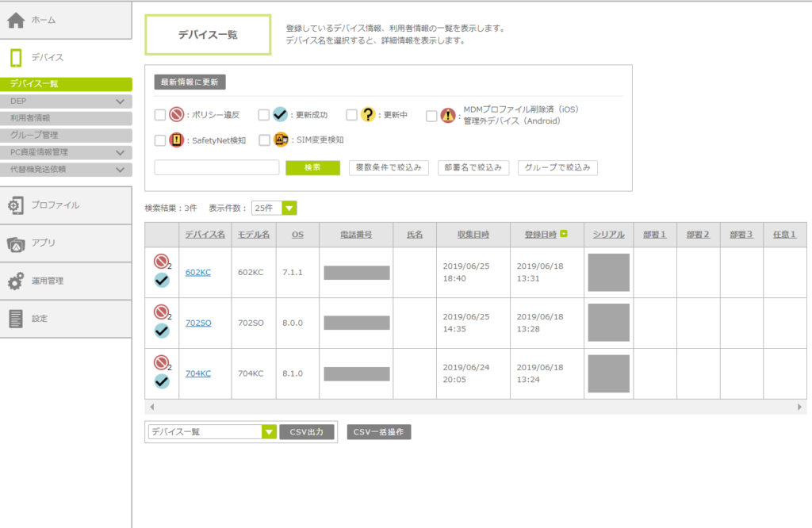This screenshot has height=528, width=812.
Task: Enable the policy violation (ポリシー違反) filter checkbox
Action: [160, 115]
